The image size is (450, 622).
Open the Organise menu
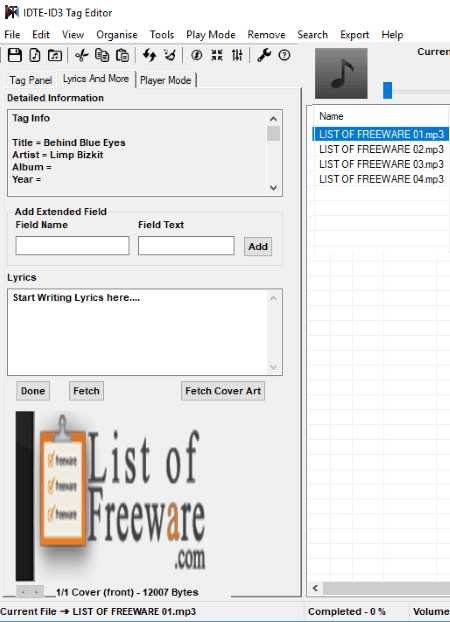coord(117,35)
